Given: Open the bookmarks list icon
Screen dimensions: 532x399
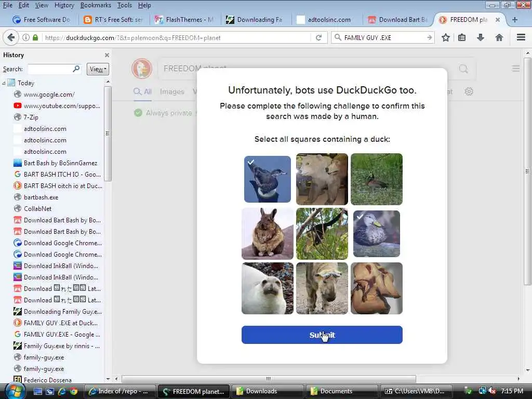Looking at the screenshot, I should click(462, 37).
